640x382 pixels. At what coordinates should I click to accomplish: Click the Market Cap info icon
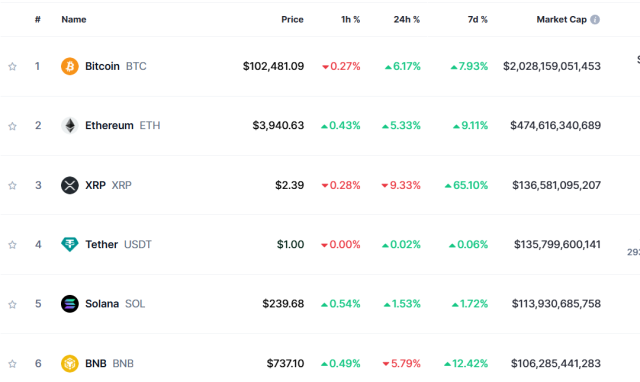tap(595, 20)
